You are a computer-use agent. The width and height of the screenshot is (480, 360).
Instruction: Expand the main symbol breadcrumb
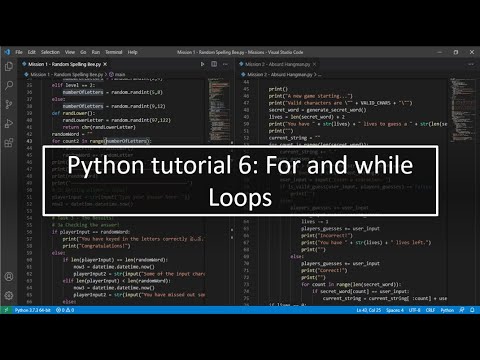[x=117, y=74]
